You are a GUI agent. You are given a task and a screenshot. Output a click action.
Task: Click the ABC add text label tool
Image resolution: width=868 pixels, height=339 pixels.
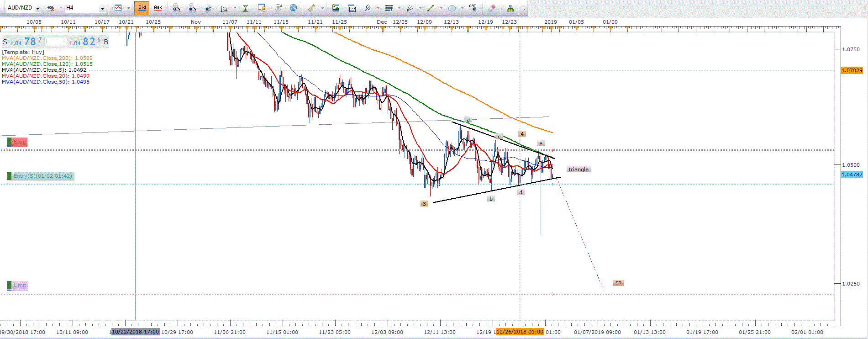coord(473,8)
